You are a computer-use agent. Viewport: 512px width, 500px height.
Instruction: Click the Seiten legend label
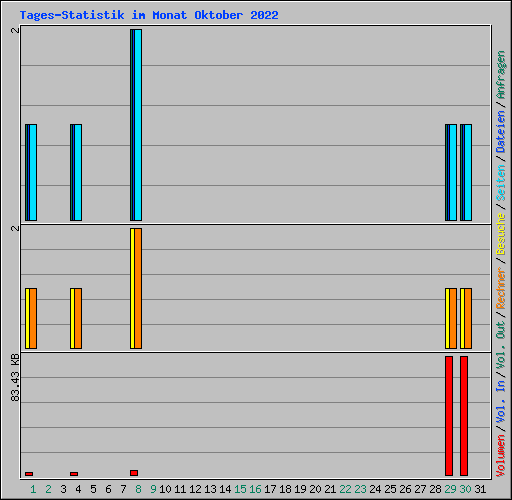pyautogui.click(x=501, y=183)
